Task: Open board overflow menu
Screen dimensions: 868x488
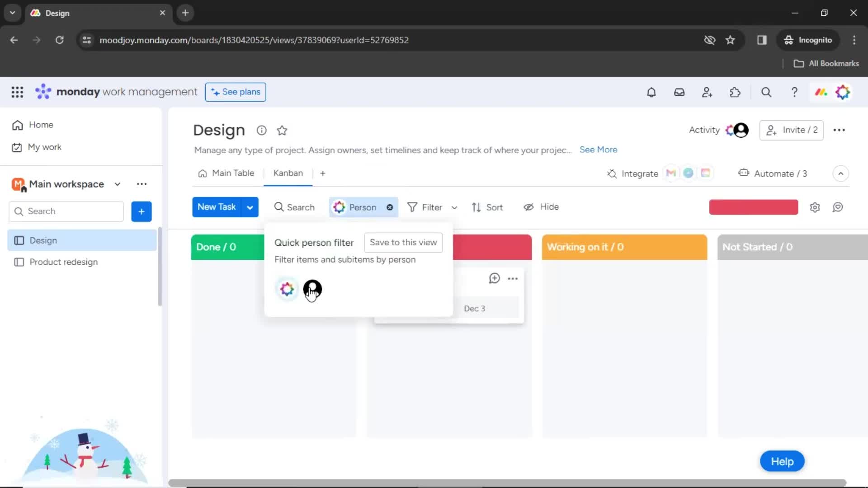Action: (840, 130)
